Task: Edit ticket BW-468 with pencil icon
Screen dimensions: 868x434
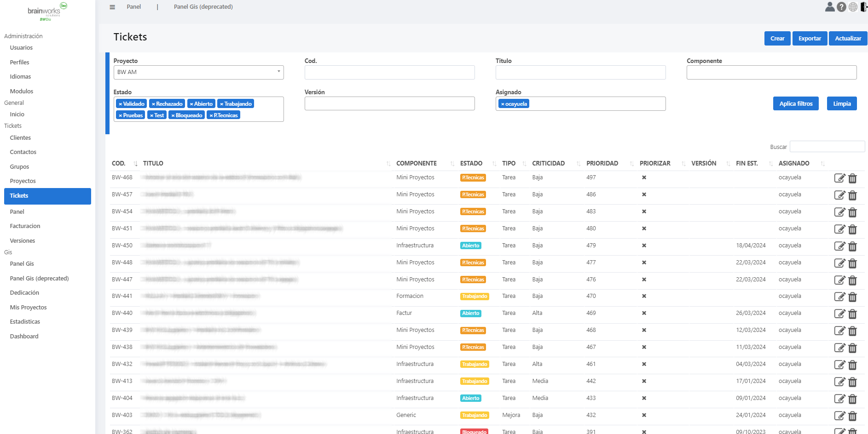Action: click(x=839, y=178)
